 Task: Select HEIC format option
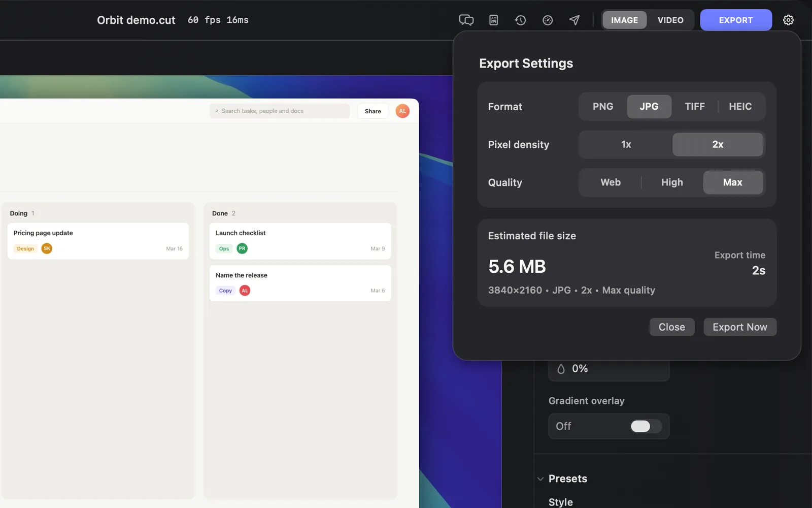(740, 107)
